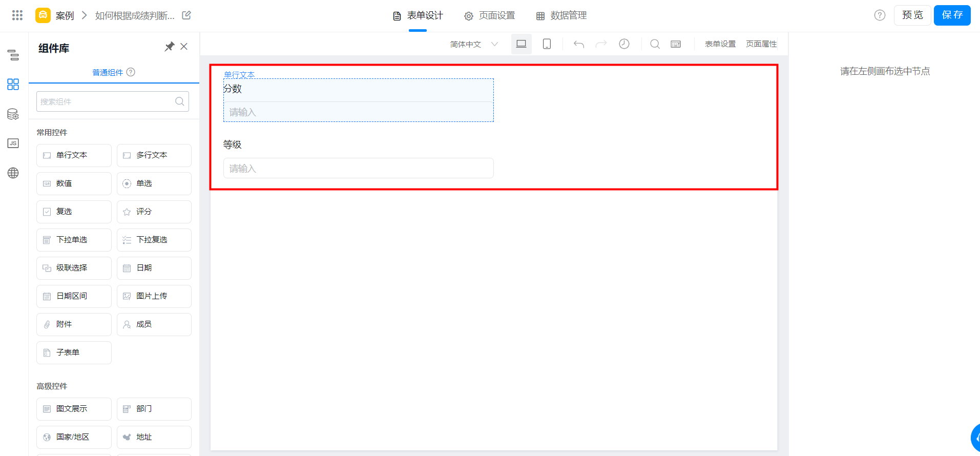The image size is (980, 456).
Task: Switch to the 数据管理 tab
Action: pos(561,16)
